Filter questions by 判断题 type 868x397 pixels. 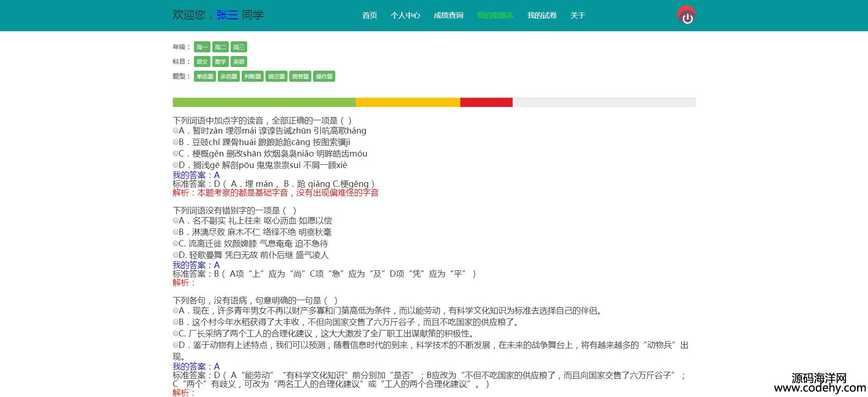tap(252, 76)
